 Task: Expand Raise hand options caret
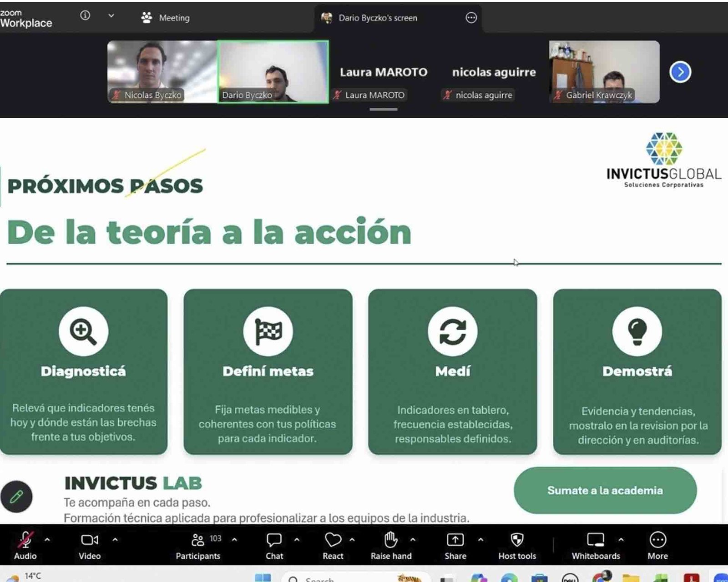click(413, 540)
